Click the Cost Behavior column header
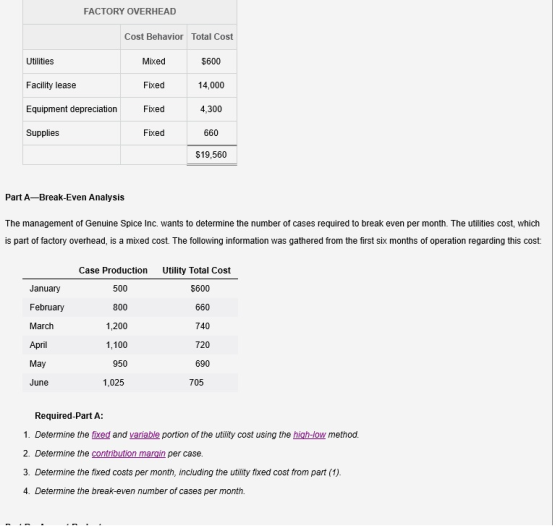This screenshot has width=560, height=531. tap(154, 37)
